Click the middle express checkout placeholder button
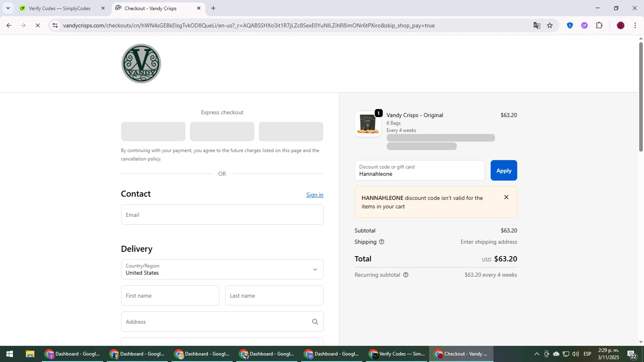This screenshot has width=644, height=362. coord(222,131)
